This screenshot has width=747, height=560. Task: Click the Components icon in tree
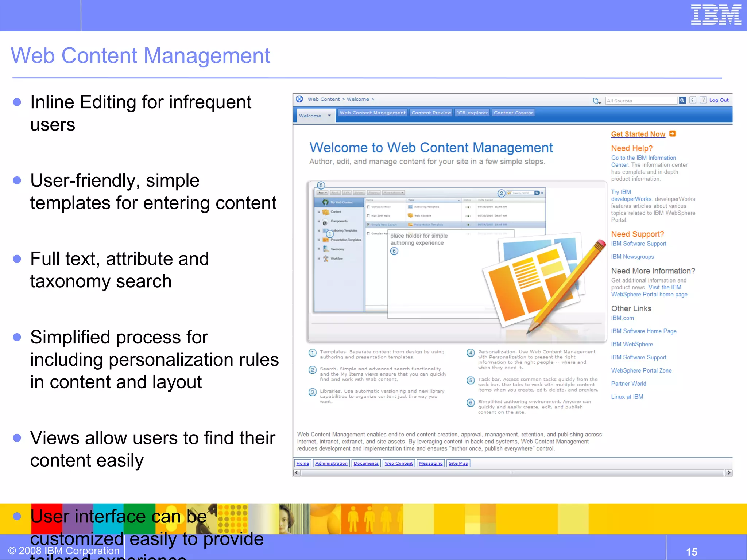click(x=325, y=222)
